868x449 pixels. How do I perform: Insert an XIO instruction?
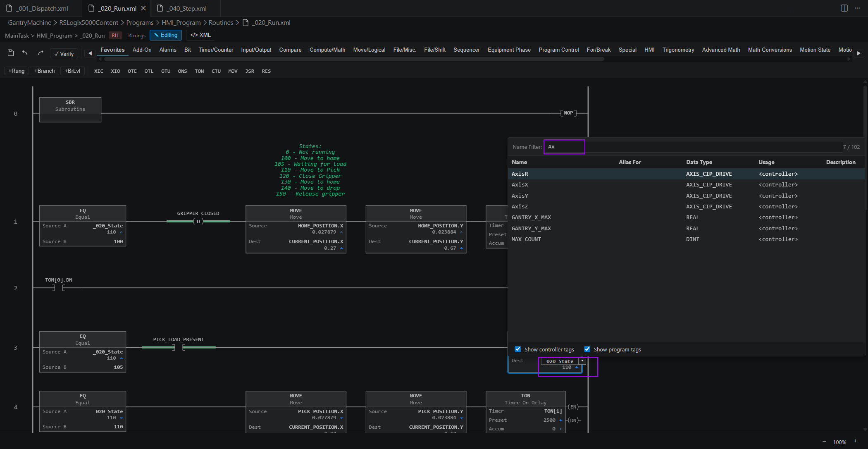pyautogui.click(x=116, y=71)
